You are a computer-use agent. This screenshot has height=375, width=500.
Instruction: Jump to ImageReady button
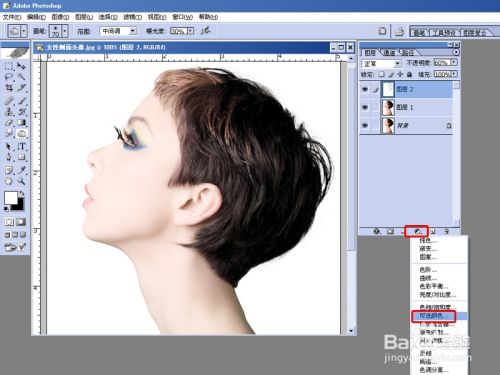pos(15,247)
